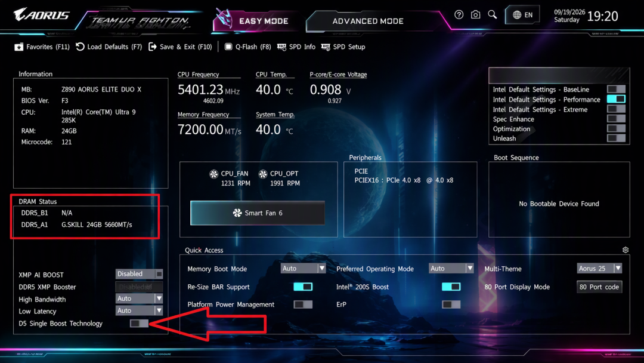This screenshot has height=363, width=644.
Task: Open the search magnifier icon
Action: (x=492, y=15)
